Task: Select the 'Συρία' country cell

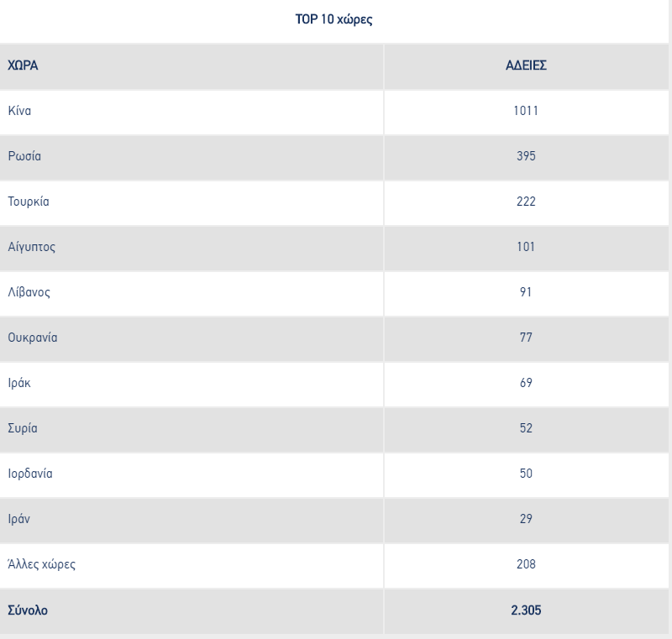Action: pyautogui.click(x=23, y=428)
